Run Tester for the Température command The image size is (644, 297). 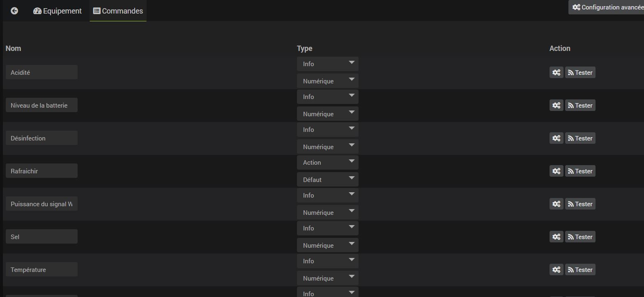[580, 269]
